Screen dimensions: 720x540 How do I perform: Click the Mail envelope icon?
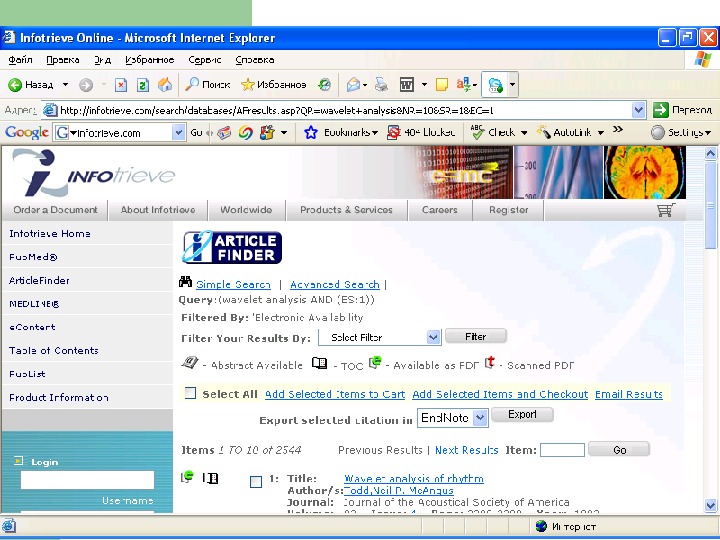pos(354,84)
